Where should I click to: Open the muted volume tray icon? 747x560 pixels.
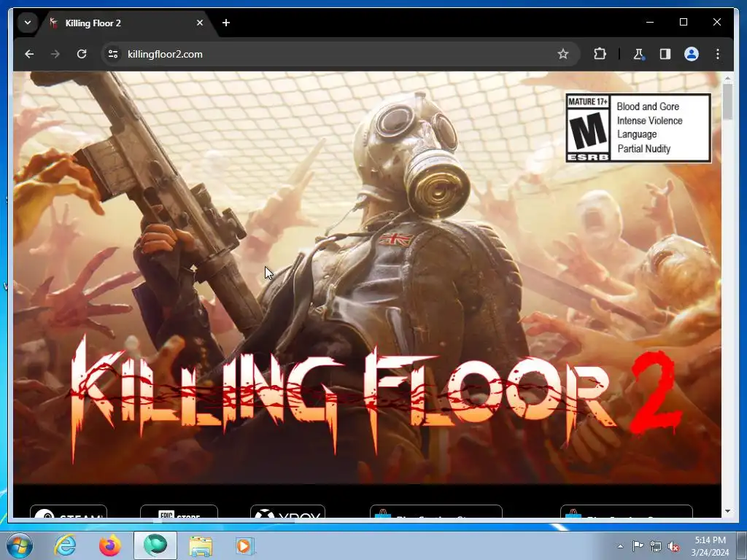pos(673,546)
